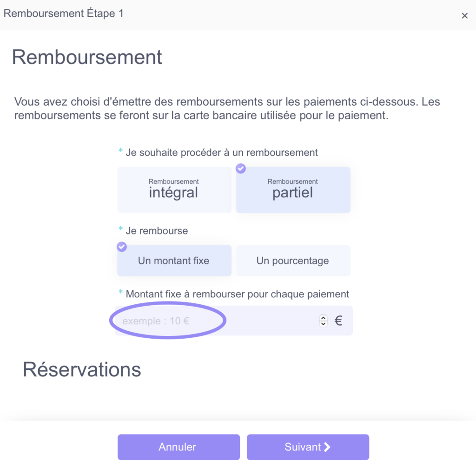The width and height of the screenshot is (476, 469).
Task: Choose Un pourcentage
Action: [x=293, y=261]
